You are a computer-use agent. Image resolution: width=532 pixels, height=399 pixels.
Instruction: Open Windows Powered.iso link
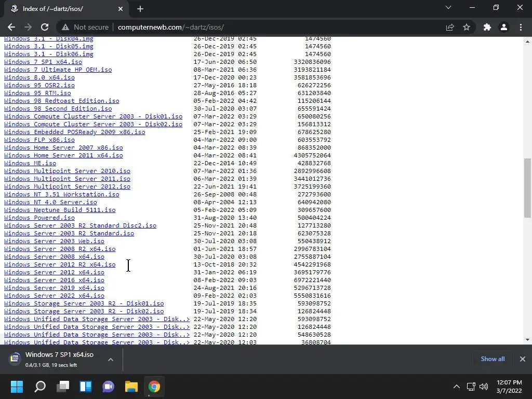coord(39,218)
